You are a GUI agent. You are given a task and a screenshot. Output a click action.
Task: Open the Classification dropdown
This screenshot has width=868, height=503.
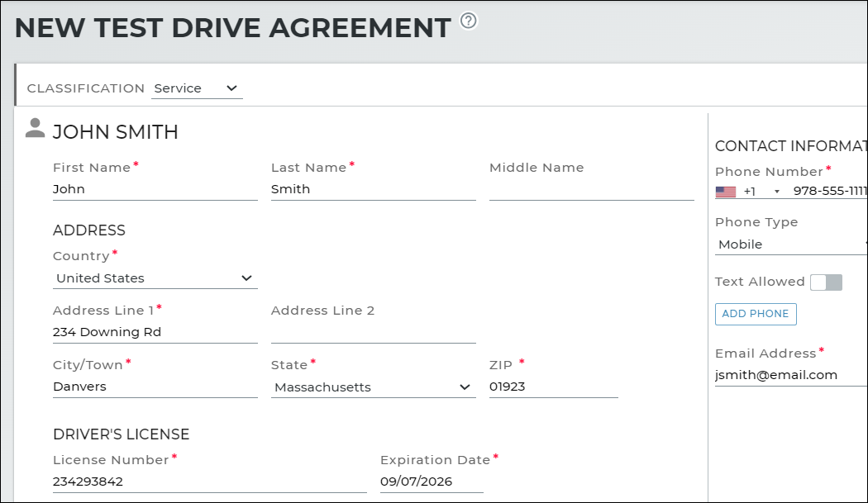(197, 88)
